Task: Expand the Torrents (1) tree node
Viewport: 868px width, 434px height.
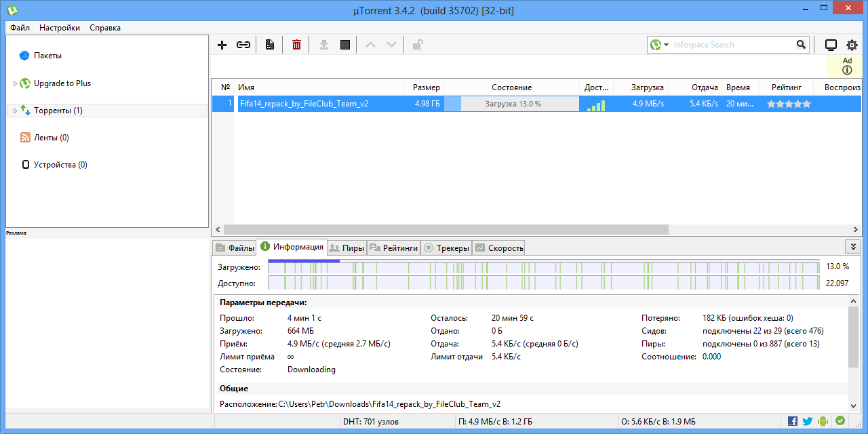Action: pos(15,111)
